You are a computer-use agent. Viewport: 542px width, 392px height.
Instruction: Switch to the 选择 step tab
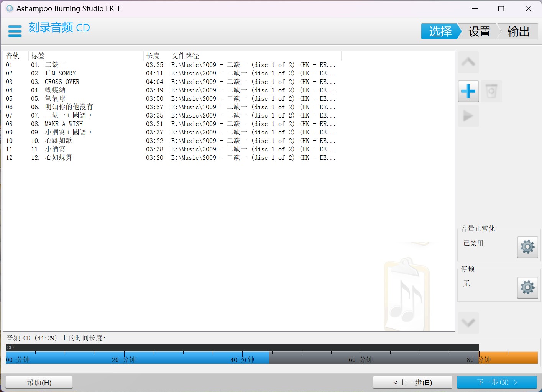coord(440,31)
